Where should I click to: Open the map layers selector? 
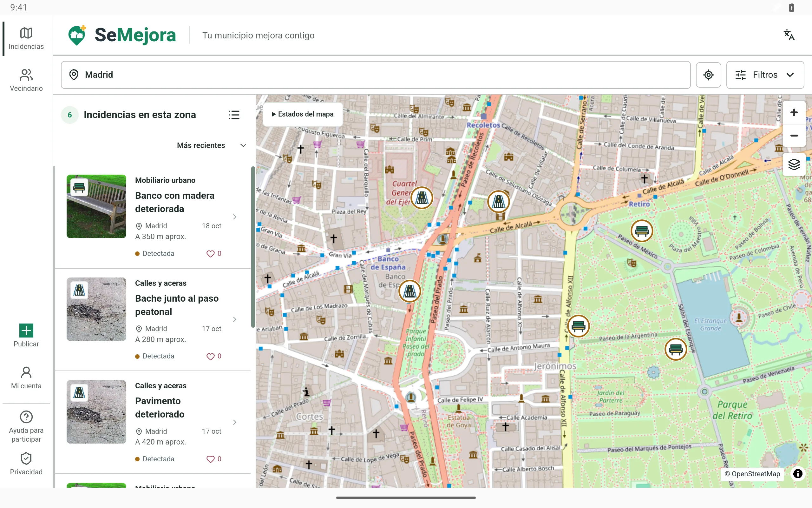click(794, 165)
